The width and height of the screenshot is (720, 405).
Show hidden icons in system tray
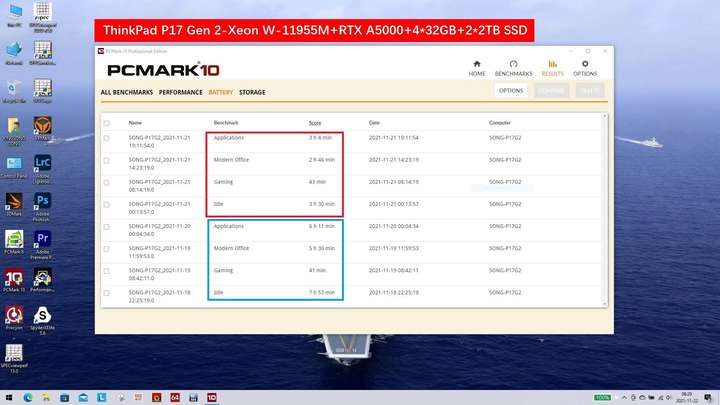[624, 398]
